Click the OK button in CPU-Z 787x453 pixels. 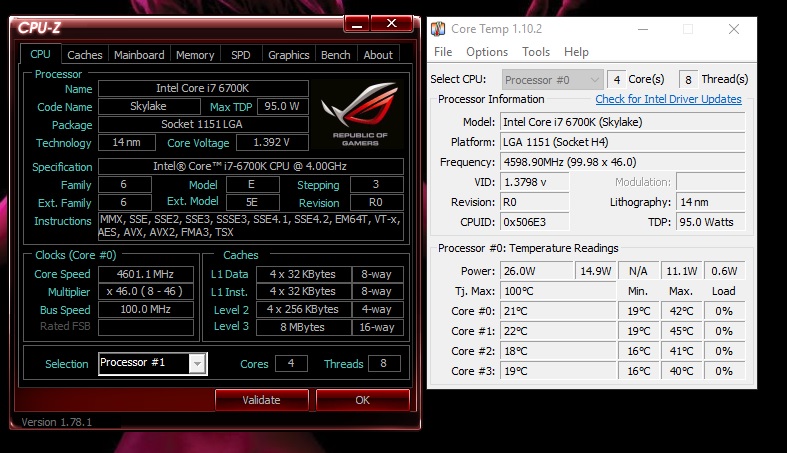pyautogui.click(x=362, y=400)
